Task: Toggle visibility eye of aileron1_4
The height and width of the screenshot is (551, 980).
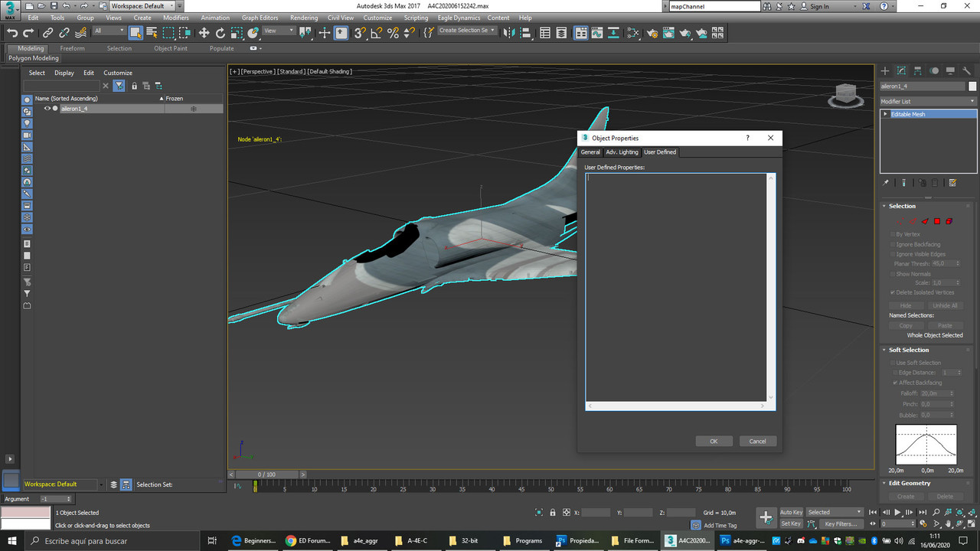Action: click(x=47, y=109)
